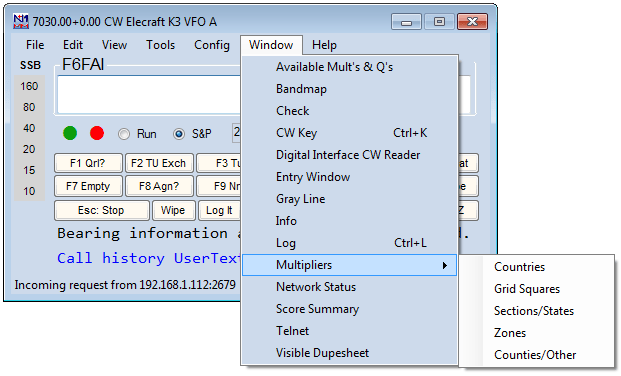This screenshot has height=376, width=621.
Task: Select the 20 meter band label
Action: (29, 149)
